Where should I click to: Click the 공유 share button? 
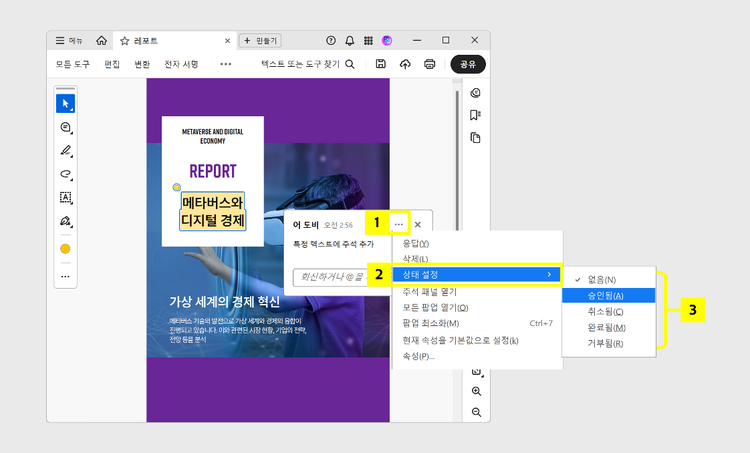coord(468,64)
